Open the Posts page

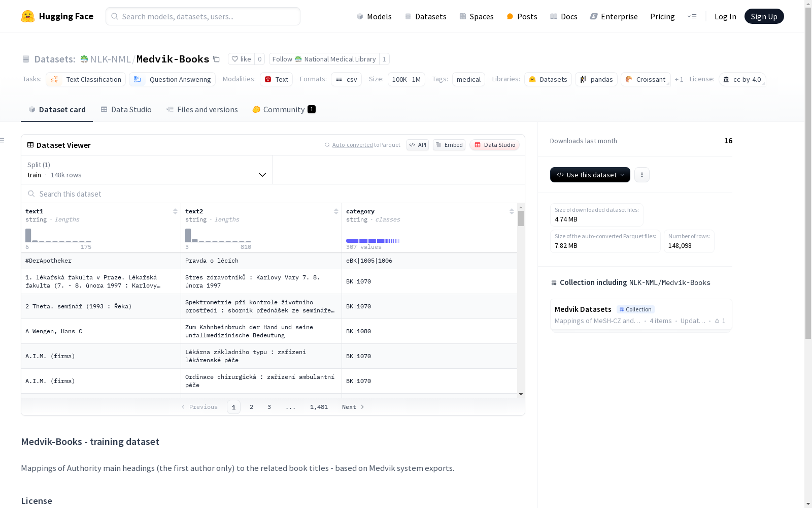522,16
